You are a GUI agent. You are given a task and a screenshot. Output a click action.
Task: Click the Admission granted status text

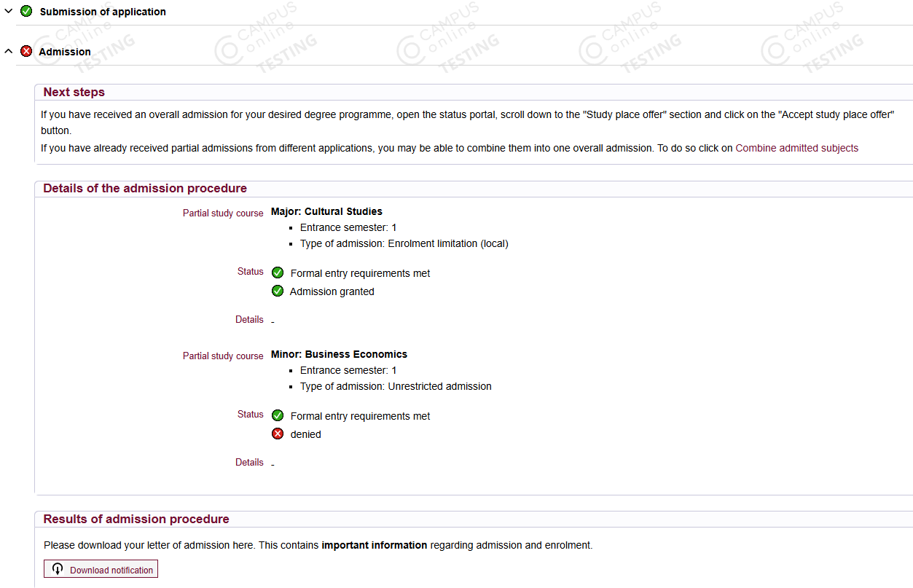(x=332, y=291)
